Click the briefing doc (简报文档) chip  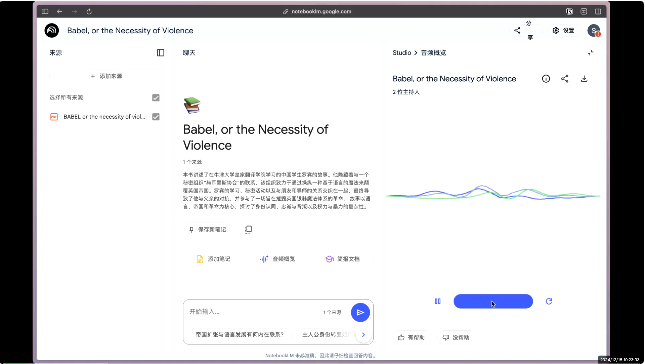(343, 259)
